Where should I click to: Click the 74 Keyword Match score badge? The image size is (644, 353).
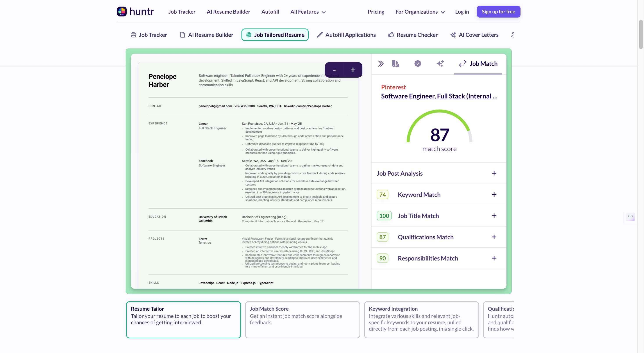[382, 195]
